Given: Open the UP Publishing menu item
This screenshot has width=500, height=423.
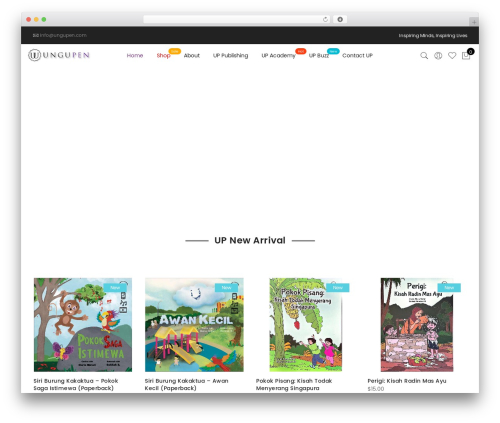Looking at the screenshot, I should click(x=230, y=56).
